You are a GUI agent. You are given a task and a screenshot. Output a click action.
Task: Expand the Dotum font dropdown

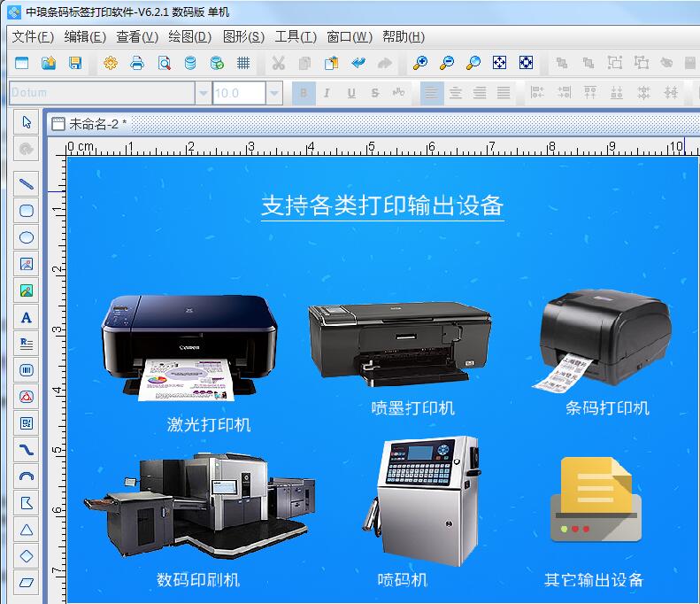204,93
